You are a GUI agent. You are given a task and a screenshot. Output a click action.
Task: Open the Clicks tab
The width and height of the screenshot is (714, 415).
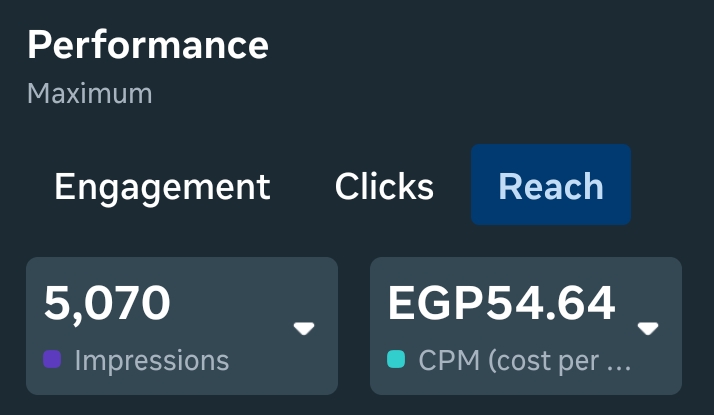pos(384,187)
